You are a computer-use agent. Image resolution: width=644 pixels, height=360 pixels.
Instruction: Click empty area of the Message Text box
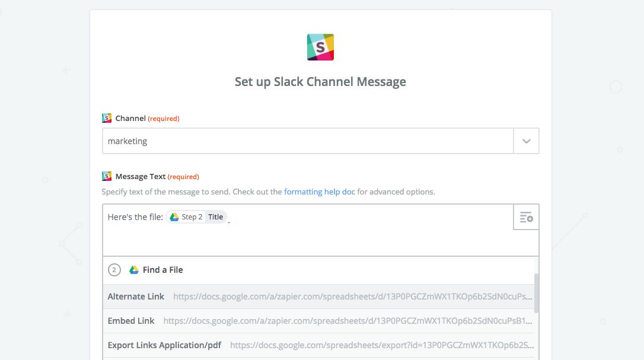pos(307,240)
